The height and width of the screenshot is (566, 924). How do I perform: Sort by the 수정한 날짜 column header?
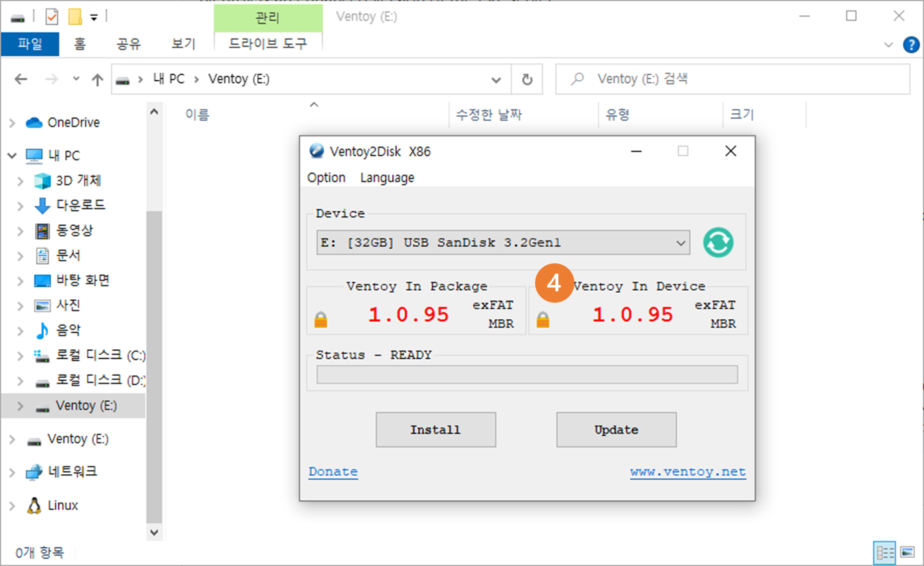pyautogui.click(x=489, y=115)
